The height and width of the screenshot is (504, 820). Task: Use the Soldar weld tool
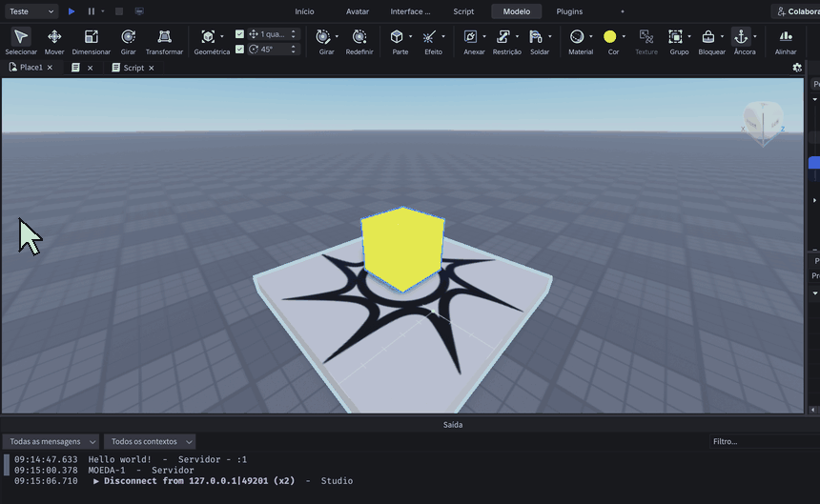coord(536,36)
